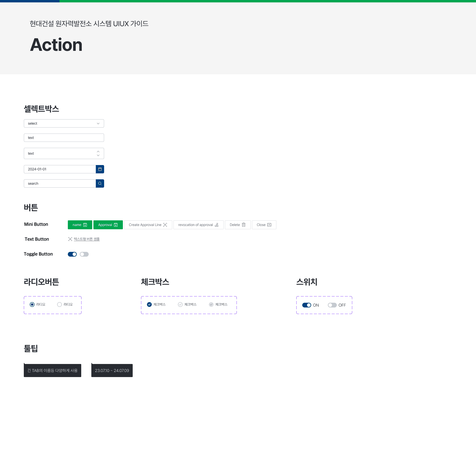Click the icon on Create Approval Line
The width and height of the screenshot is (476, 452).
[165, 225]
